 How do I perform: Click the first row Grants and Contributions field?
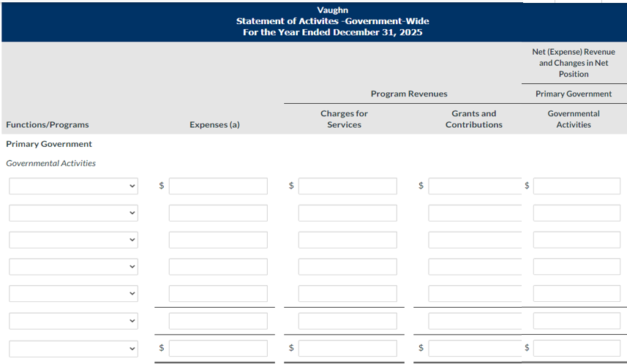[475, 186]
